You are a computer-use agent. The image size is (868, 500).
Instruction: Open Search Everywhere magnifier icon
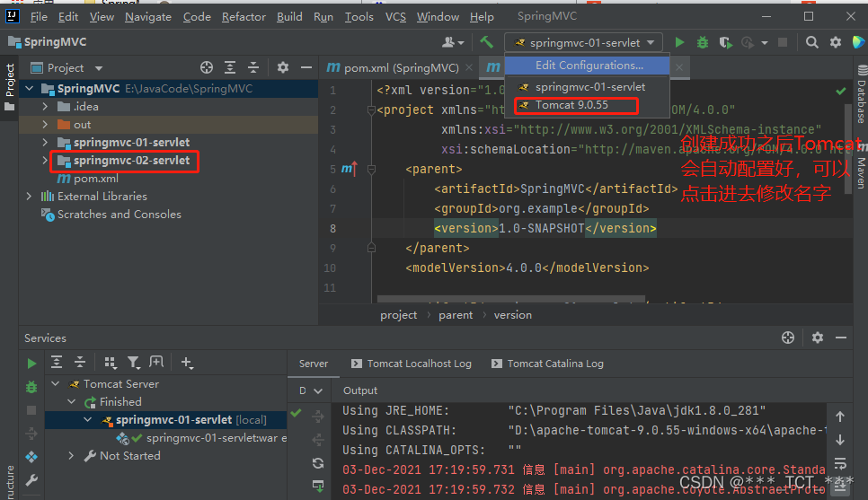click(811, 42)
